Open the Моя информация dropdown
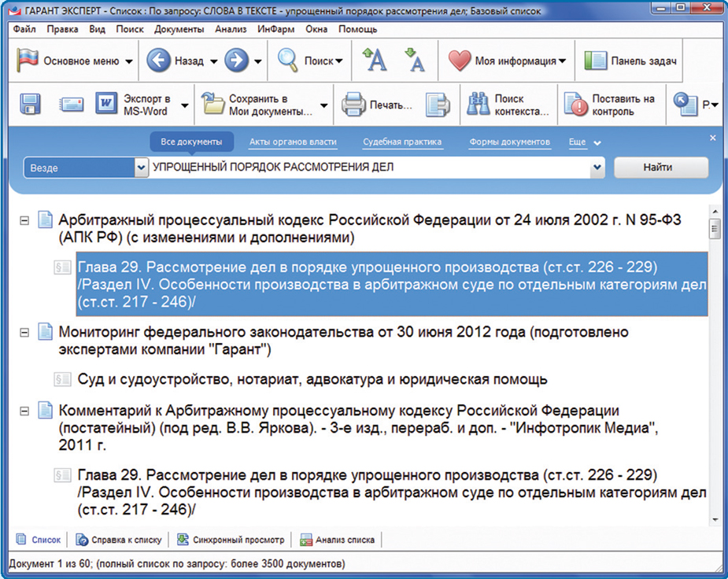This screenshot has height=579, width=728. 508,61
